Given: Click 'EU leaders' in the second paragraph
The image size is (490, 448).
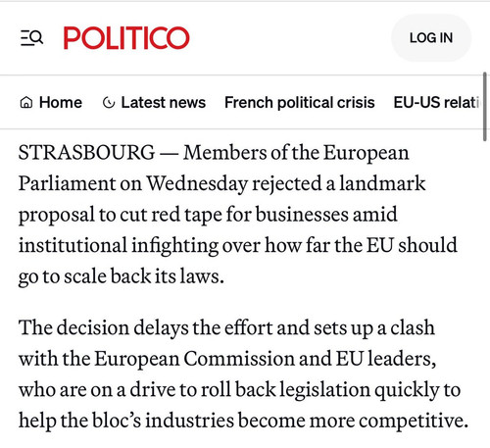Looking at the screenshot, I should point(386,359).
